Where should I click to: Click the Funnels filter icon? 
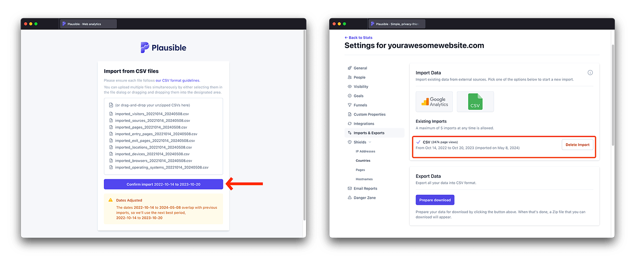[350, 105]
